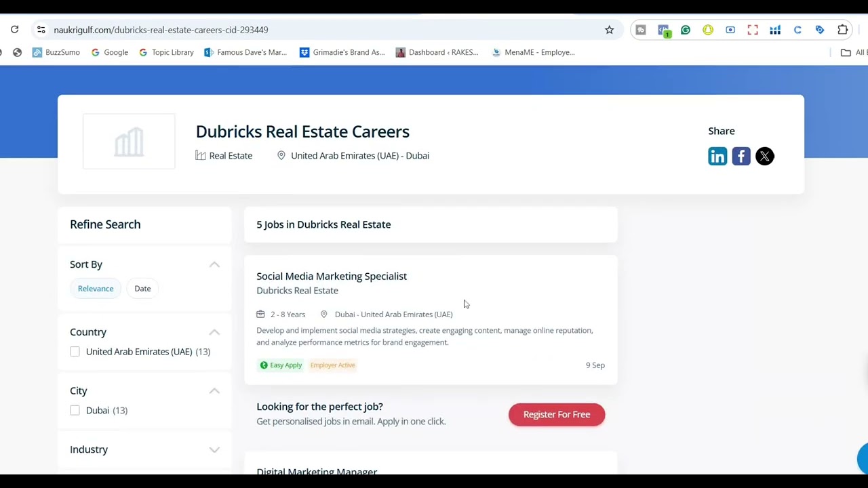Click the address bar URL

point(161,30)
